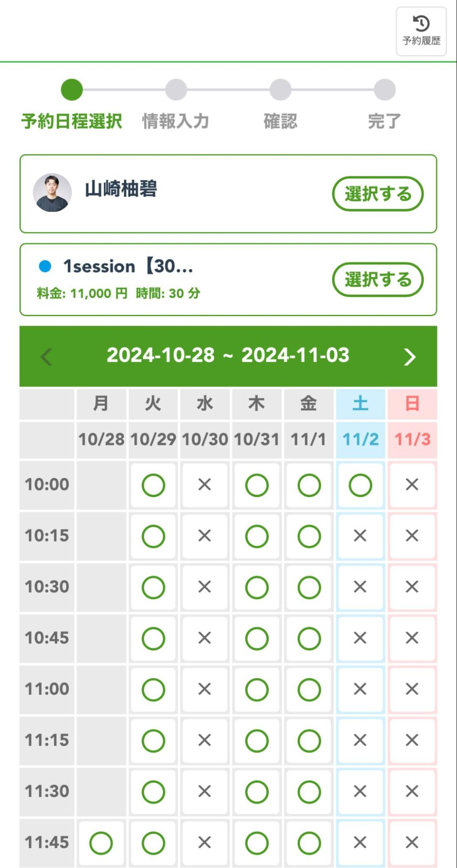The height and width of the screenshot is (868, 457).
Task: Go to previous week with left chevron
Action: click(46, 356)
